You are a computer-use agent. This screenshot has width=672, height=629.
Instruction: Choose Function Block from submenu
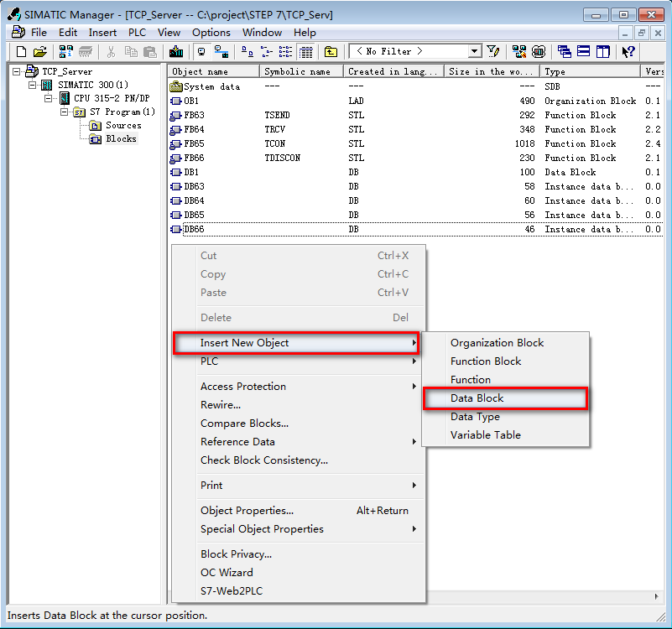click(x=505, y=361)
